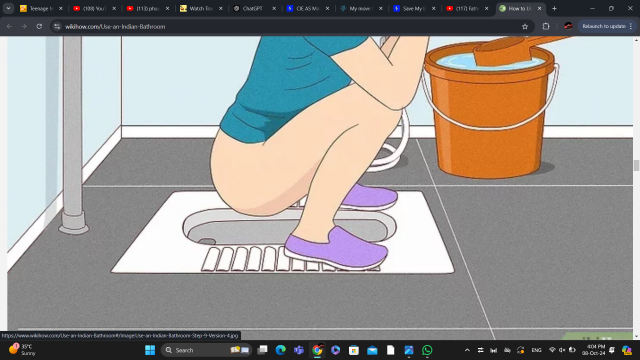This screenshot has width=640, height=360.
Task: Open the Extensions puzzle icon
Action: [x=546, y=27]
